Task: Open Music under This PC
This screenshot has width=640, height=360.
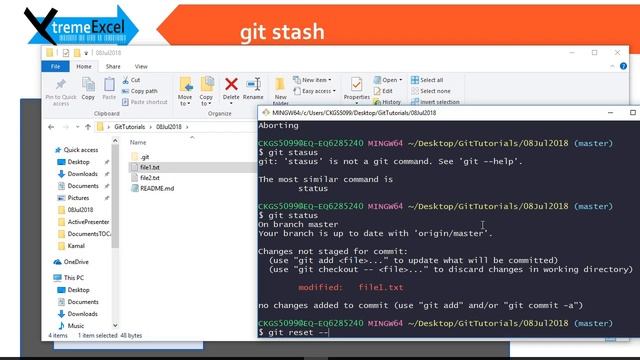Action: (x=76, y=326)
